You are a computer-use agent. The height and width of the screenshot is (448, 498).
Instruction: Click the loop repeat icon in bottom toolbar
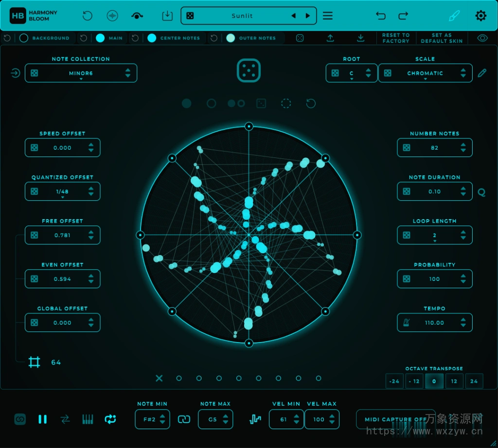pos(110,419)
